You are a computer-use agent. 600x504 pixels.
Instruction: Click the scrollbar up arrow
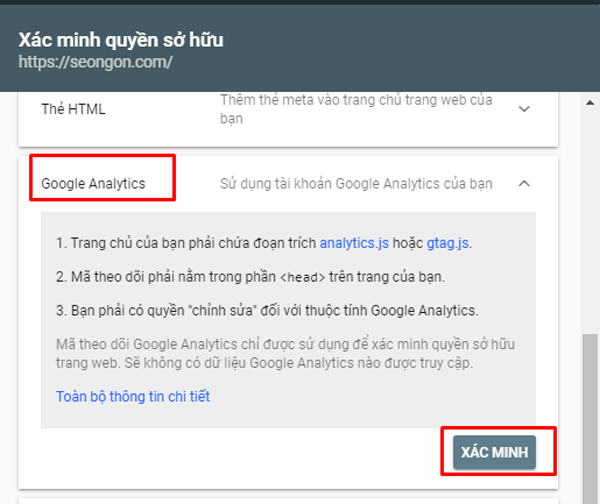pos(590,103)
